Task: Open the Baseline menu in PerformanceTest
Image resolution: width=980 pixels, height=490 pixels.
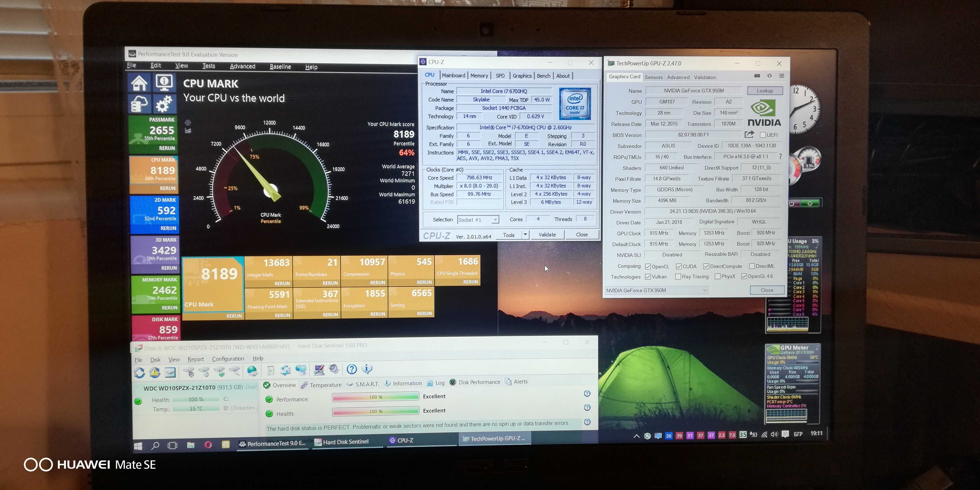Action: tap(280, 67)
